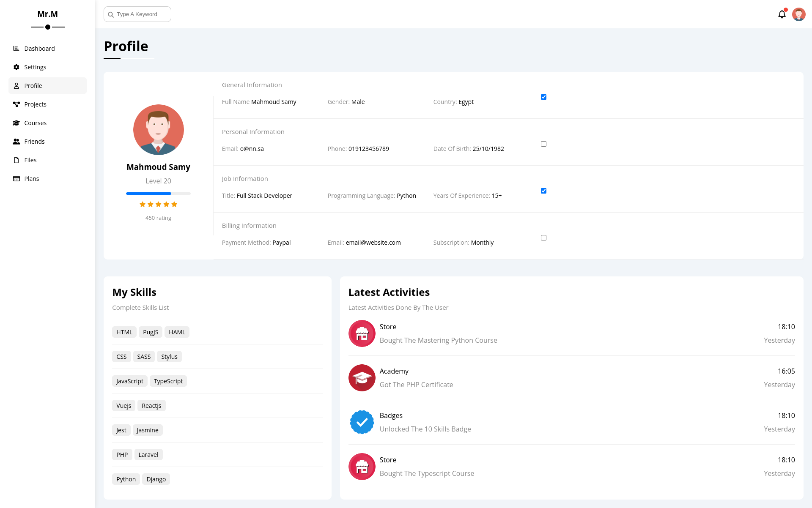Click the Dashboard chart icon in the sidebar
812x508 pixels.
click(x=16, y=49)
